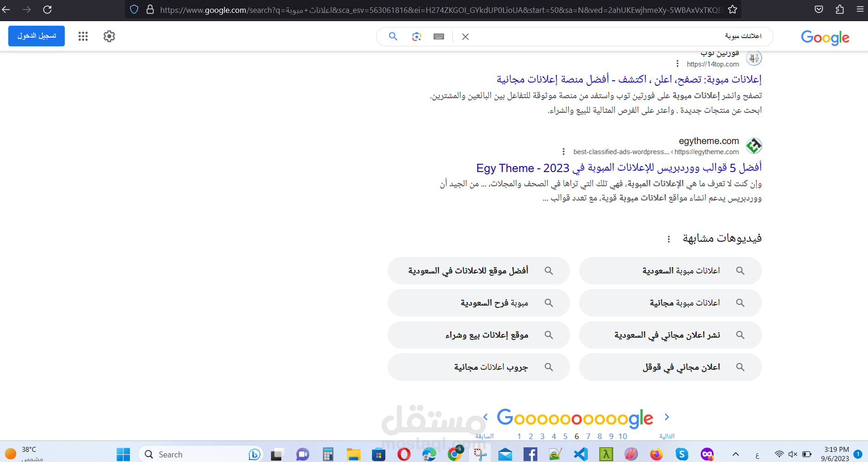
Task: Search by image with Google Lens
Action: [x=417, y=36]
